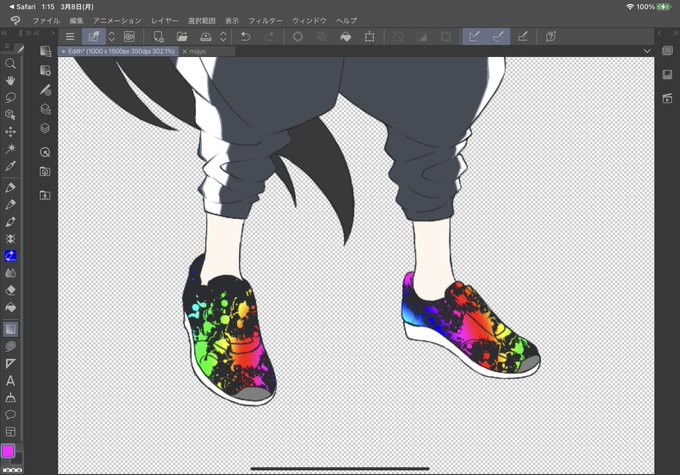Select the Frame border tool

pyautogui.click(x=10, y=432)
